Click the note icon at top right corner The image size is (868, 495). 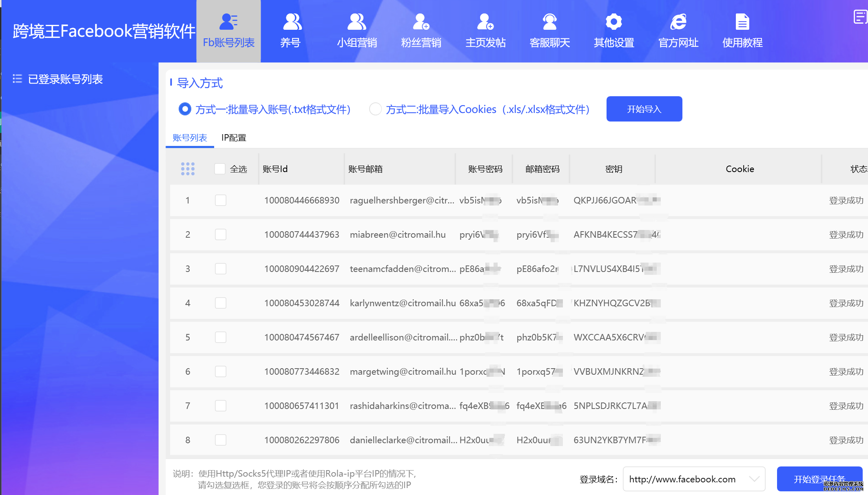click(x=859, y=16)
